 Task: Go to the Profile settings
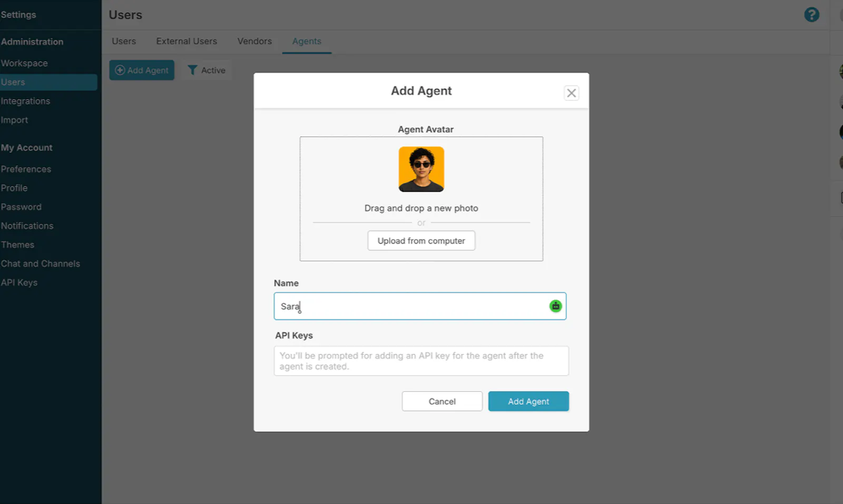(14, 188)
